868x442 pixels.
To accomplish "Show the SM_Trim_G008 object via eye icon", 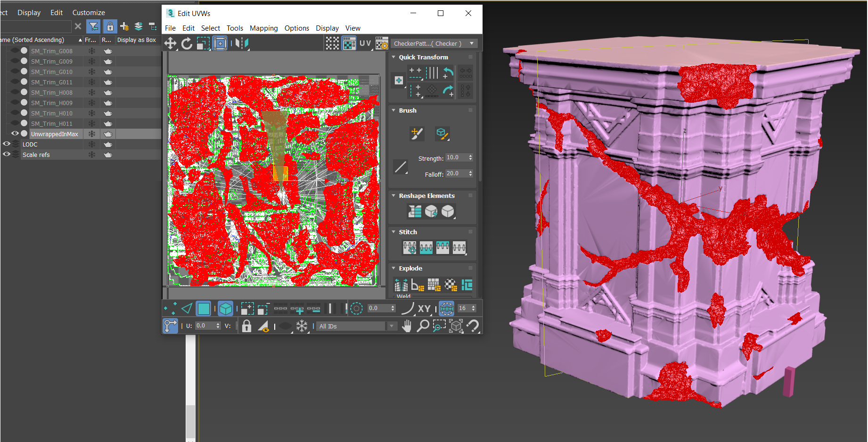I will coord(15,51).
